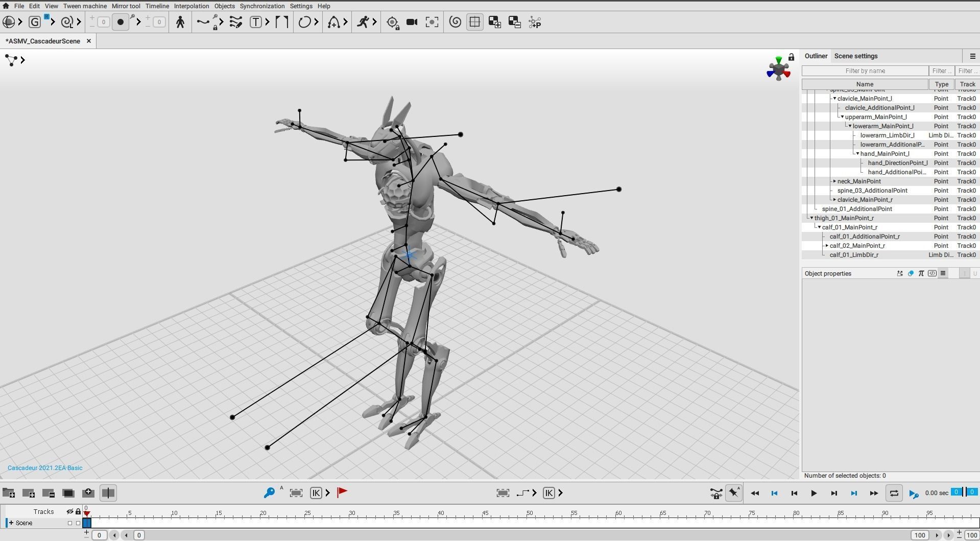Viewport: 980px width, 541px height.
Task: Collapse the clavicle_MainPoint_l tree node
Action: point(835,99)
